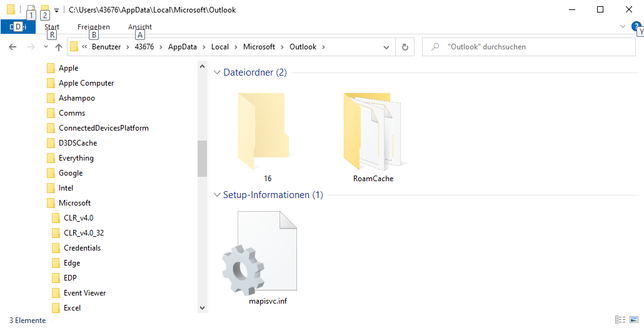
Task: Open recent locations dropdown arrow
Action: [46, 47]
